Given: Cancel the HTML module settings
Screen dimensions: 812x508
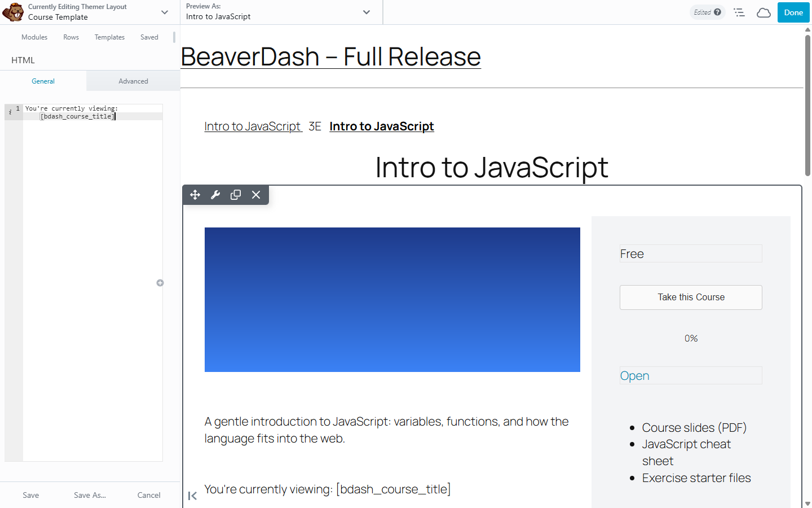Looking at the screenshot, I should tap(149, 495).
